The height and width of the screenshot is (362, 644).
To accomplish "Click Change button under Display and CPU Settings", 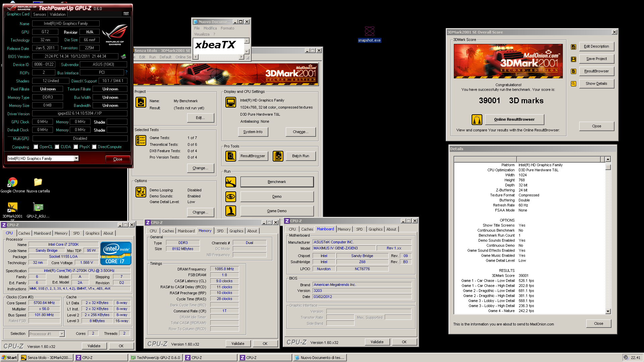I will [301, 132].
